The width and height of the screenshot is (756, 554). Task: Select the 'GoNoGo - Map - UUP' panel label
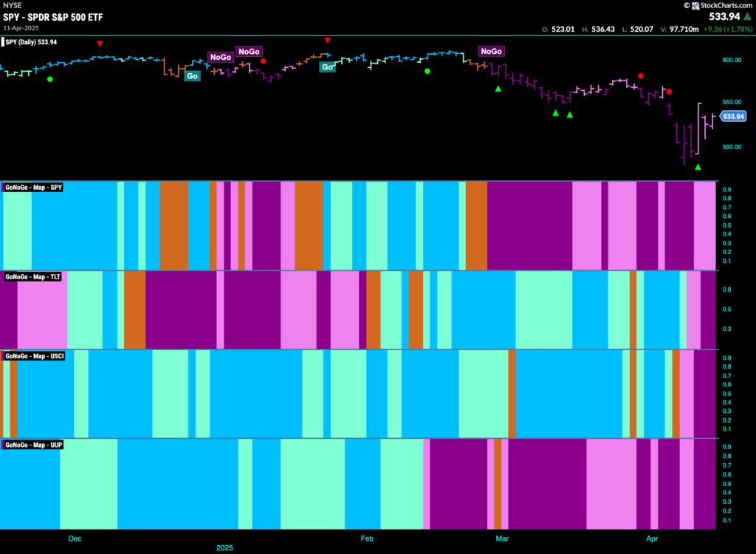pos(32,445)
